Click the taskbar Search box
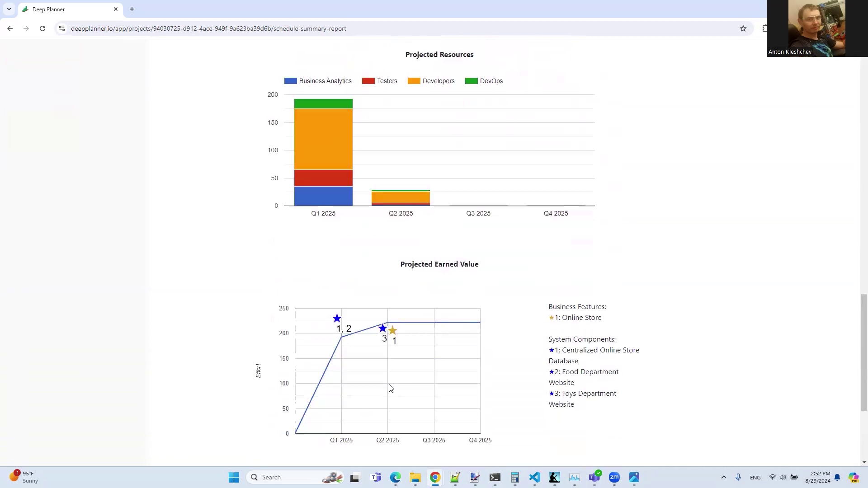Screen dimensions: 868x488 295,477
